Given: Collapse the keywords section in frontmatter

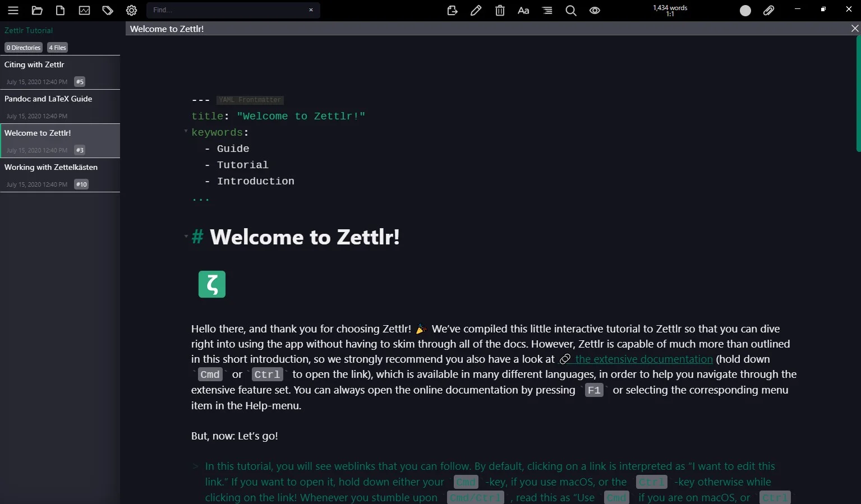Looking at the screenshot, I should pos(186,132).
